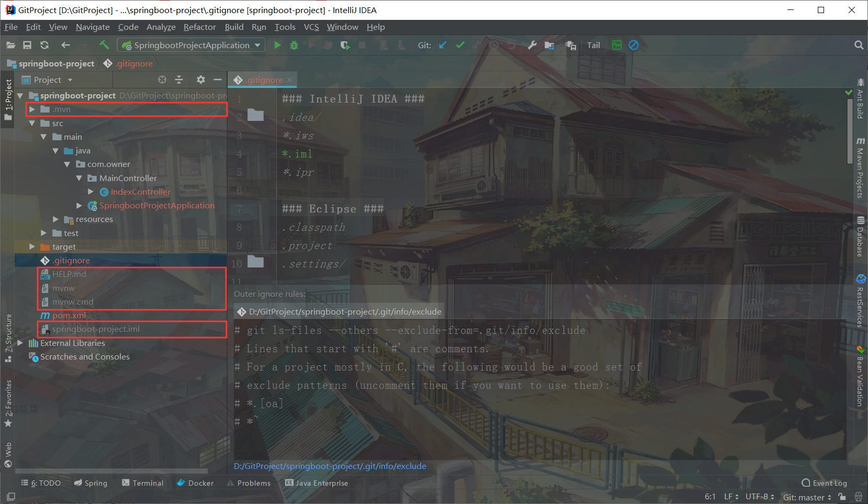Toggle the green CPU monitor widget

click(617, 45)
